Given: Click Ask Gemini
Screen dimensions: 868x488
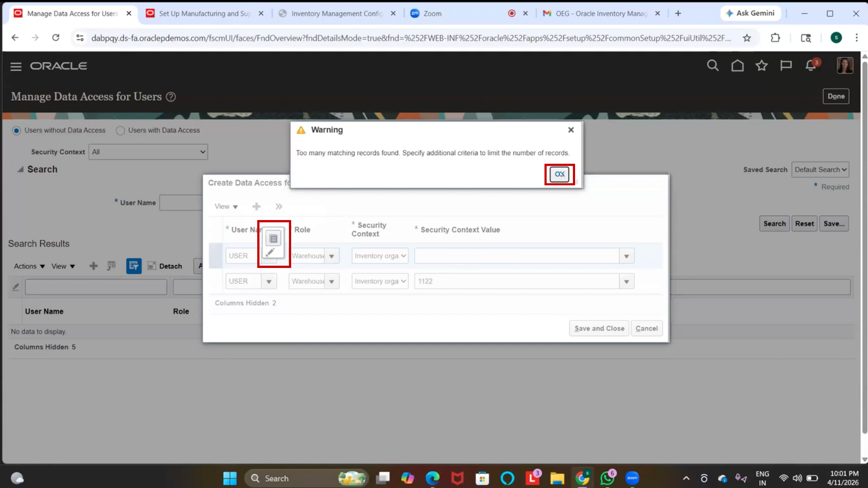Looking at the screenshot, I should pyautogui.click(x=750, y=14).
